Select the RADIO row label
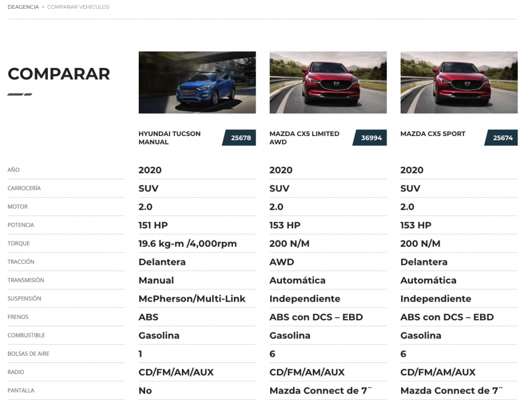 (16, 372)
